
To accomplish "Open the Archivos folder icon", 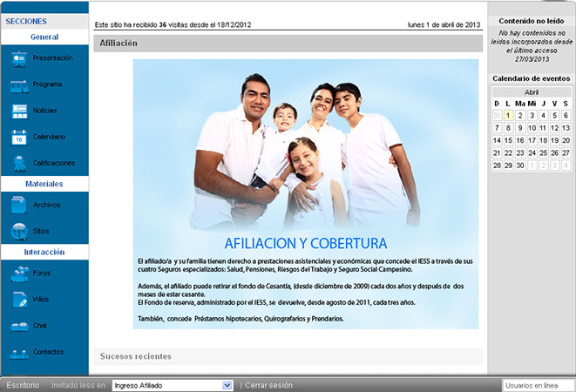I will 19,205.
